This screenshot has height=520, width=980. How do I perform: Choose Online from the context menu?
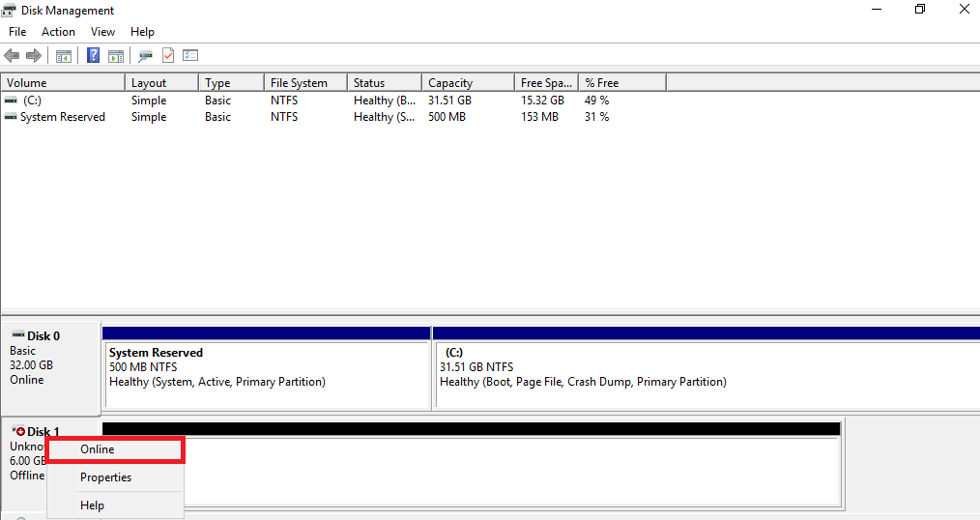pyautogui.click(x=98, y=449)
